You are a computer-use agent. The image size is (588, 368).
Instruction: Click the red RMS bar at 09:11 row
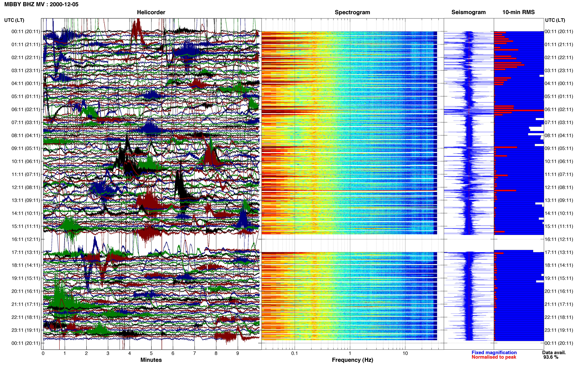coord(505,147)
